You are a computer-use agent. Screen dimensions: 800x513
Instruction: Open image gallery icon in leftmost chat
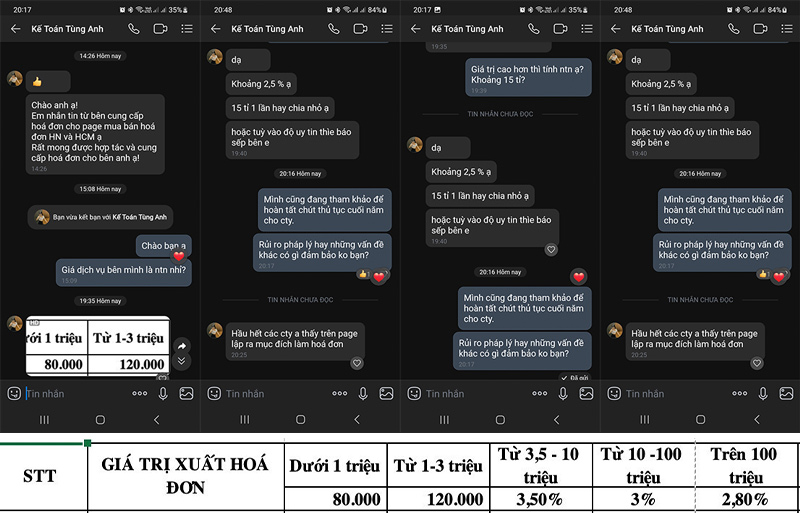186,394
